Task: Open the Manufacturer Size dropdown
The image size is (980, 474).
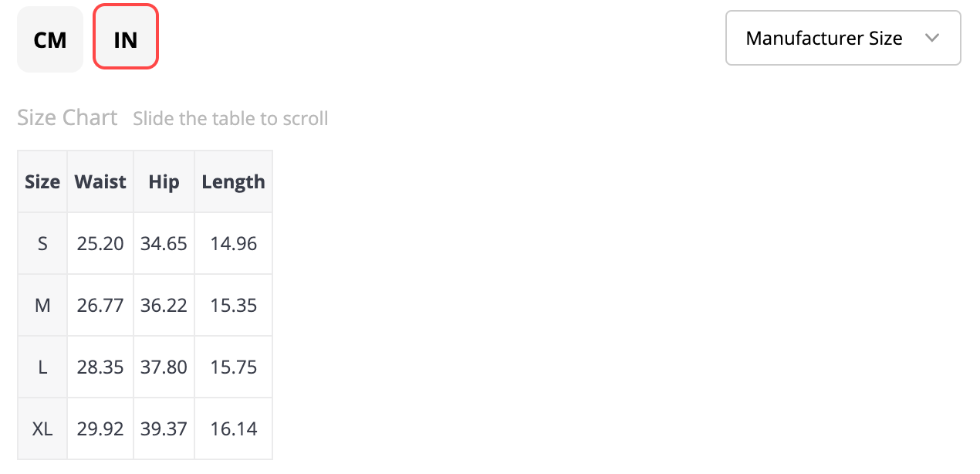Action: pyautogui.click(x=843, y=38)
